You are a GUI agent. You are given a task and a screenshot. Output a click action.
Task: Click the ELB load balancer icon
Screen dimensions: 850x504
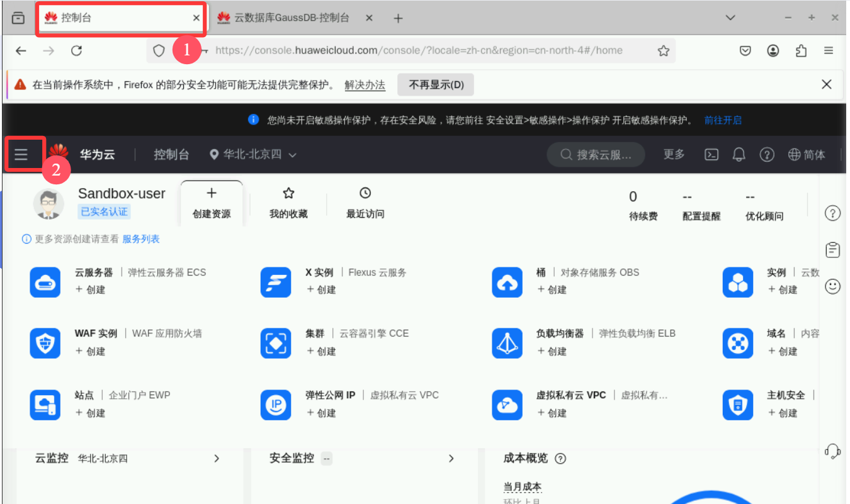[x=507, y=343]
